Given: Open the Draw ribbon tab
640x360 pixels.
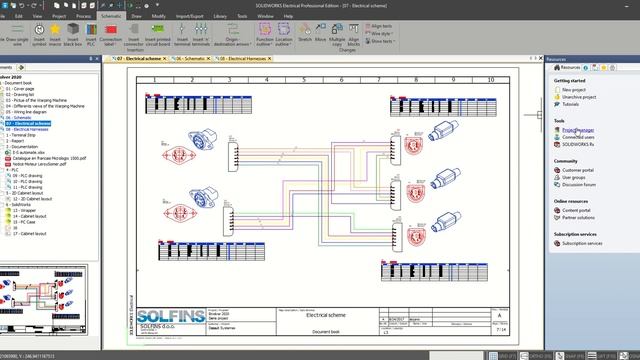Looking at the screenshot, I should [136, 16].
